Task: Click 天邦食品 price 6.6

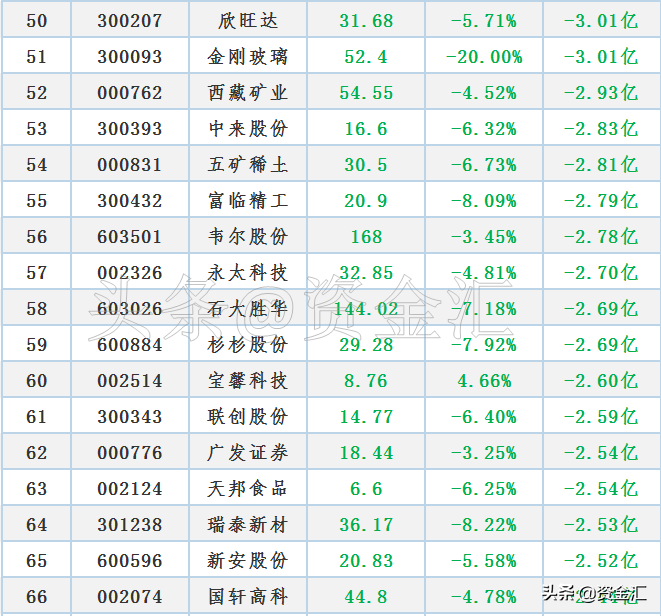Action: pos(366,489)
